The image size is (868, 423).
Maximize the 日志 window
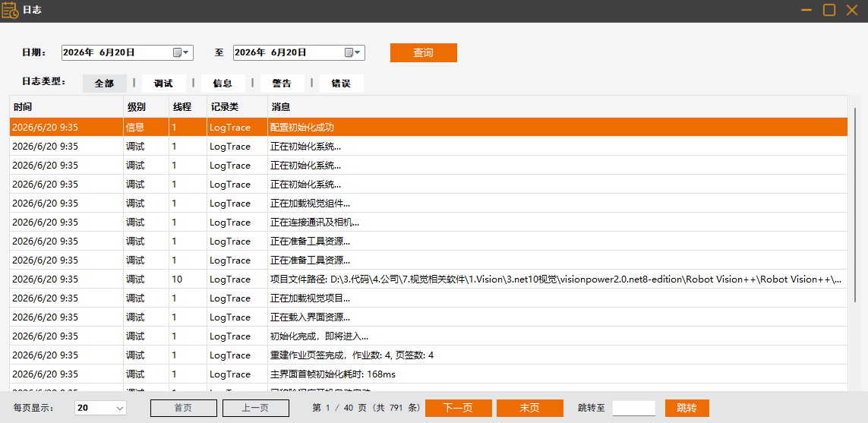[x=829, y=10]
